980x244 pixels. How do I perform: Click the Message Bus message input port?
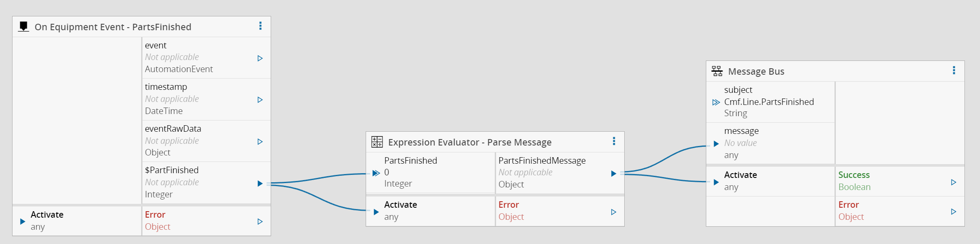click(716, 144)
